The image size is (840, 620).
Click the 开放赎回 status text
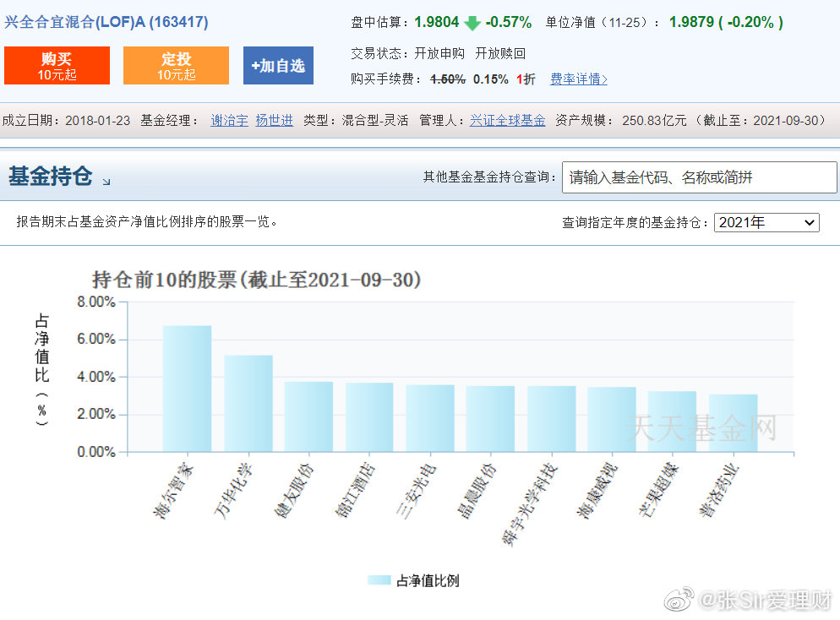coord(500,53)
